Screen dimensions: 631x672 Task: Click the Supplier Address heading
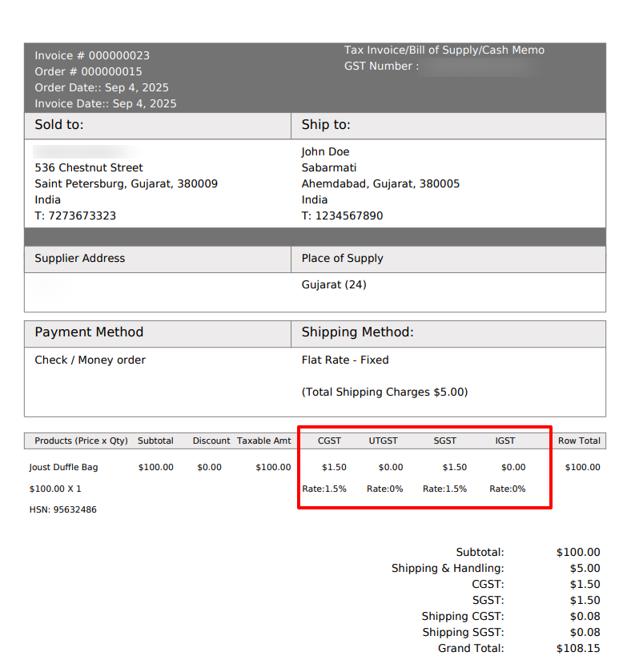pos(80,259)
